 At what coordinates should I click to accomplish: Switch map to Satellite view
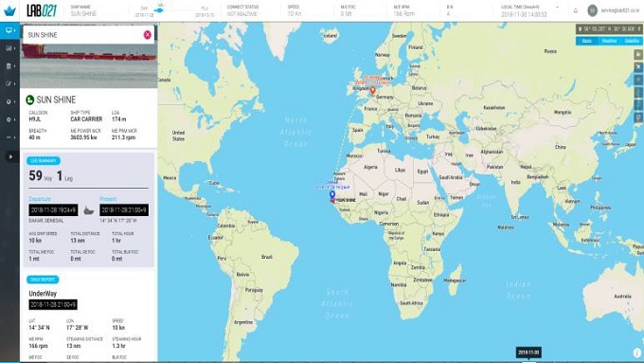[x=632, y=41]
